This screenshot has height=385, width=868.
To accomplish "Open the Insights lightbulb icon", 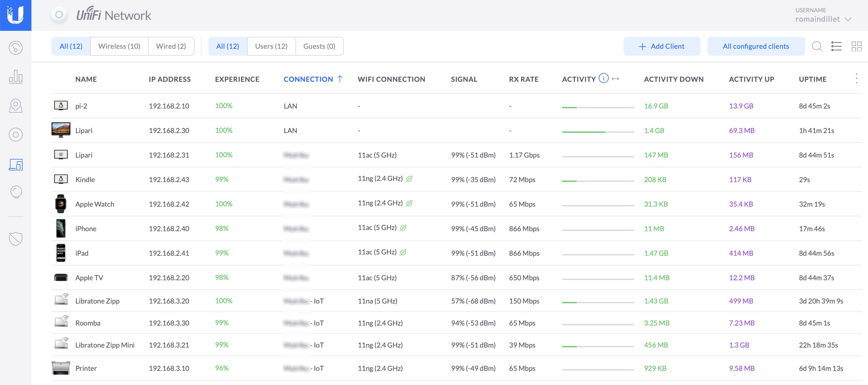I will [x=15, y=192].
